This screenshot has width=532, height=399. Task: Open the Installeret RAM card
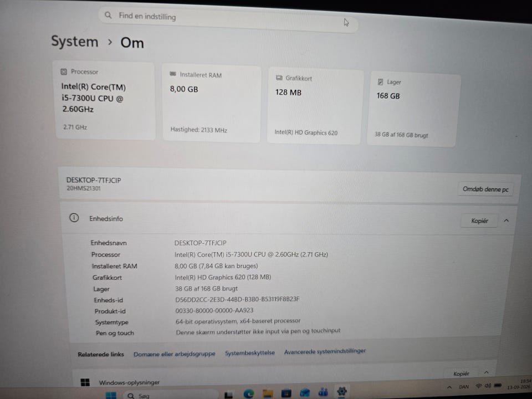pyautogui.click(x=211, y=103)
